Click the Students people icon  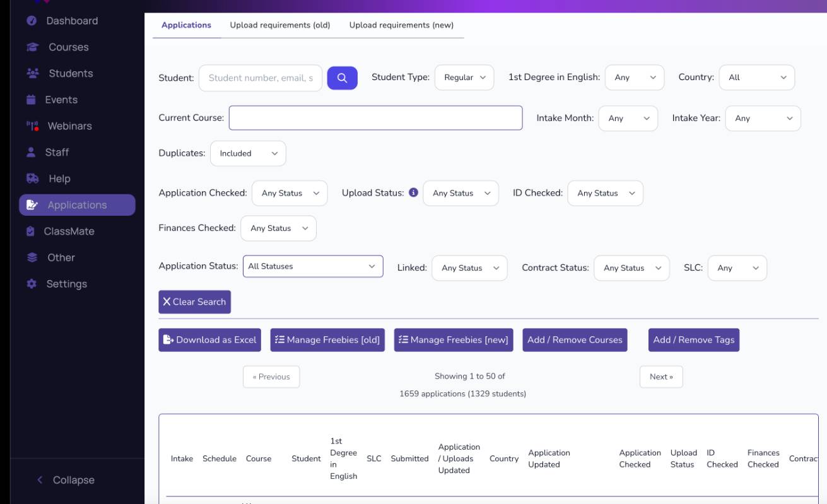pyautogui.click(x=32, y=73)
